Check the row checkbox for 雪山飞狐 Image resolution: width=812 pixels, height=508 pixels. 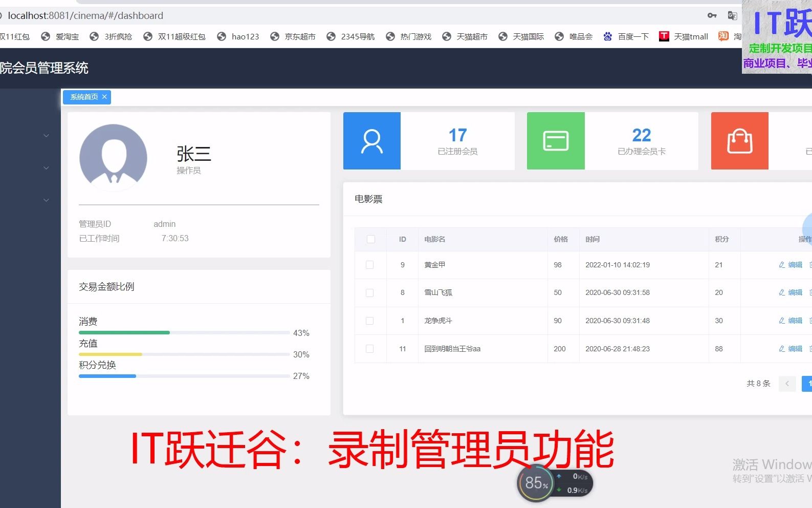(369, 293)
